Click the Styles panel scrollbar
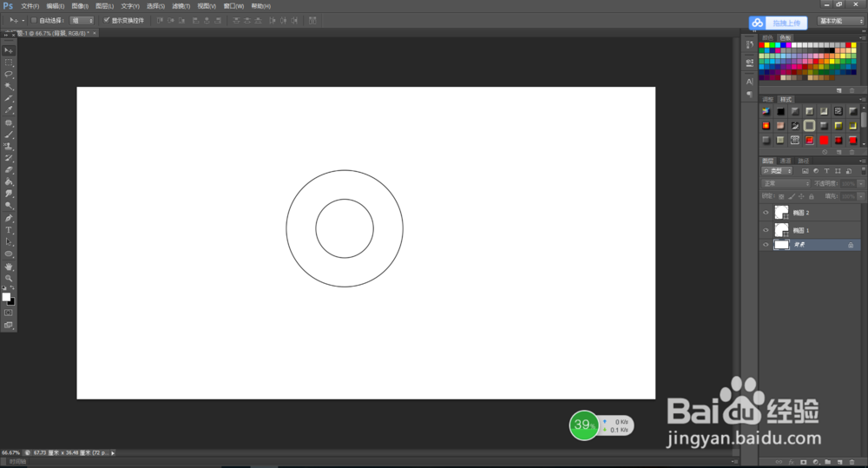868x468 pixels. click(864, 119)
